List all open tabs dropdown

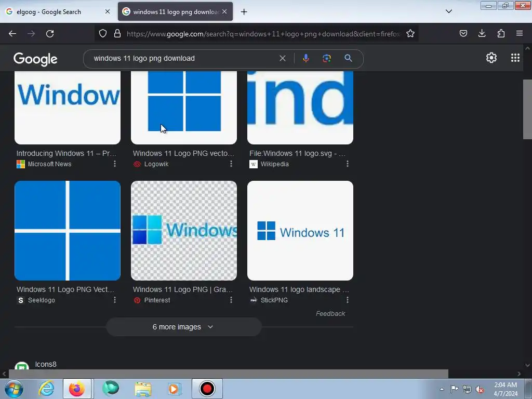click(x=449, y=11)
